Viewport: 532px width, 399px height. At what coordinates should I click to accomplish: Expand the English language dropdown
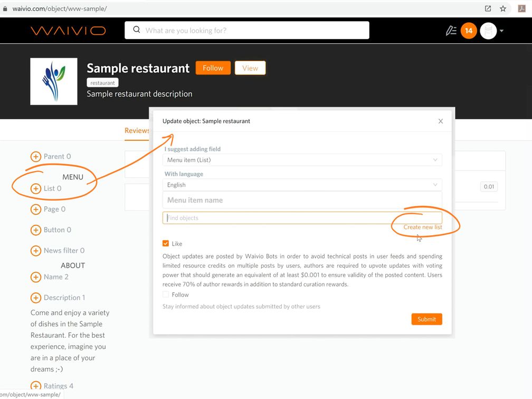tap(302, 185)
